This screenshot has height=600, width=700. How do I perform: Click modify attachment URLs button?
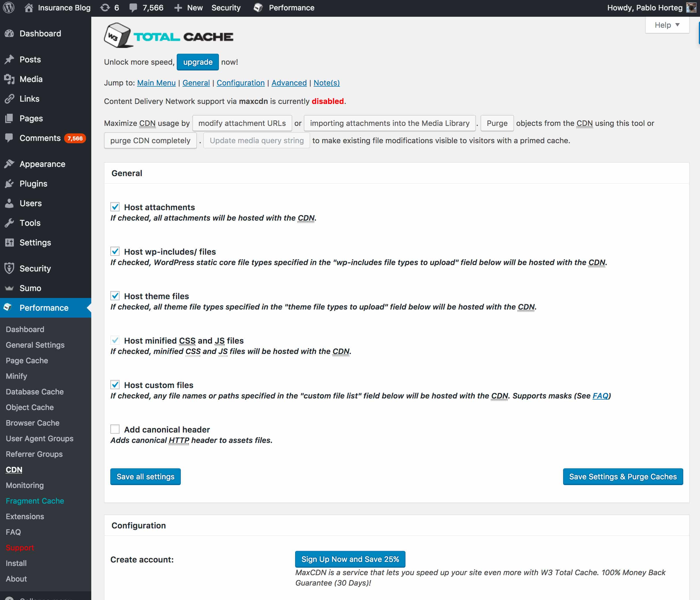[x=242, y=123]
